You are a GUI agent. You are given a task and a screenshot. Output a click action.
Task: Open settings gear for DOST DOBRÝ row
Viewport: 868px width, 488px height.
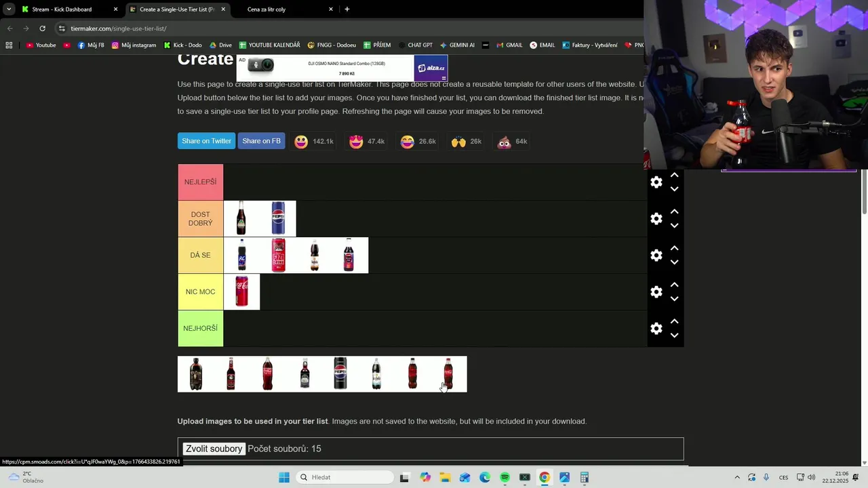pyautogui.click(x=656, y=219)
